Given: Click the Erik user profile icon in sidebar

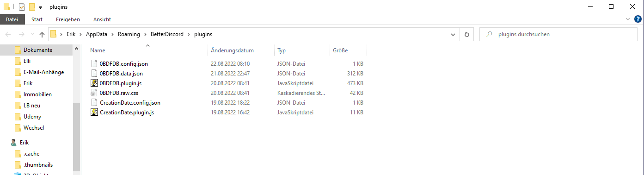Looking at the screenshot, I should click(13, 143).
